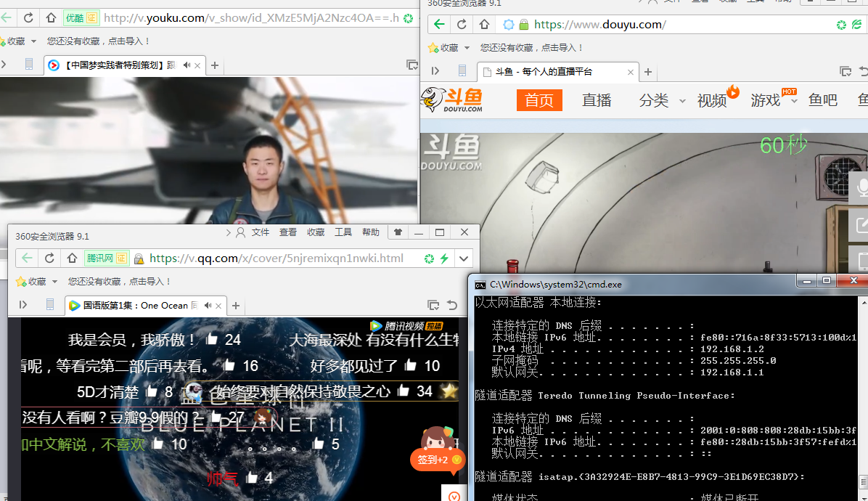Open 文件 menu in qq browser window

pos(260,232)
